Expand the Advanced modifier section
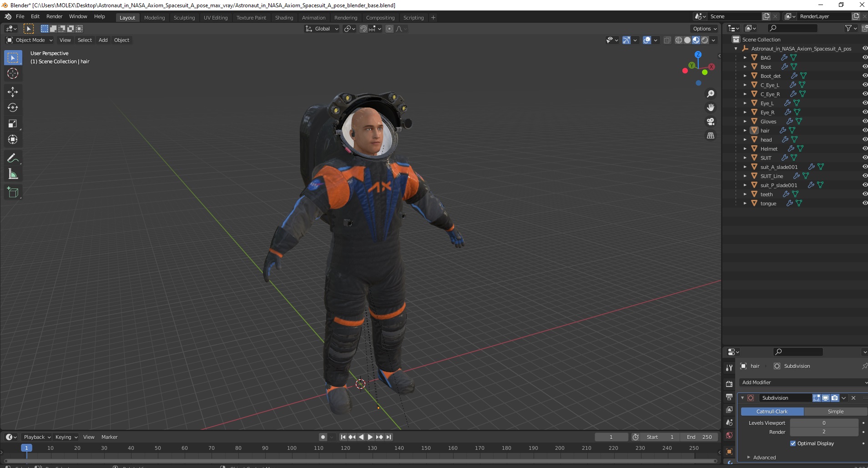This screenshot has height=468, width=868. tap(764, 458)
